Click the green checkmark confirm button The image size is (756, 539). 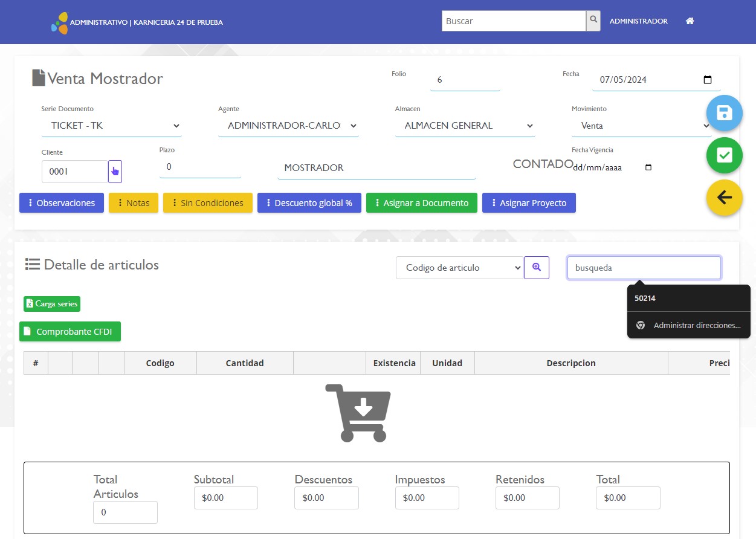pyautogui.click(x=724, y=155)
